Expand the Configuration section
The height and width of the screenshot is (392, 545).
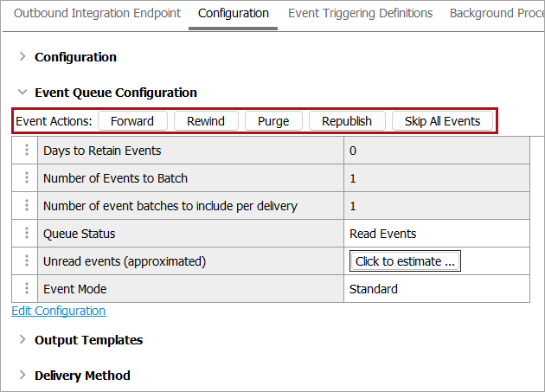point(22,57)
